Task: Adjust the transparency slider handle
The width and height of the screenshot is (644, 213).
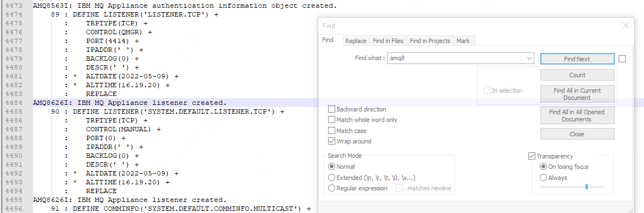Action: coord(587,187)
